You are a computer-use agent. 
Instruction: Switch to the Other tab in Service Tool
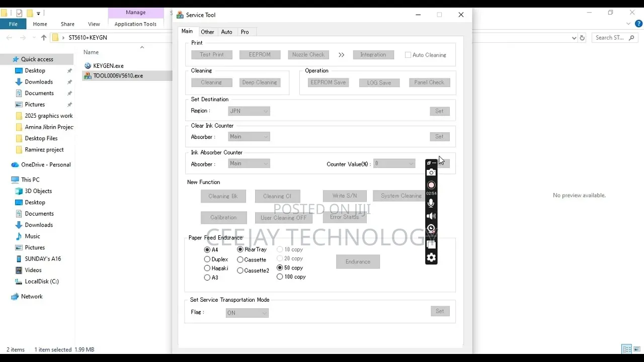207,32
